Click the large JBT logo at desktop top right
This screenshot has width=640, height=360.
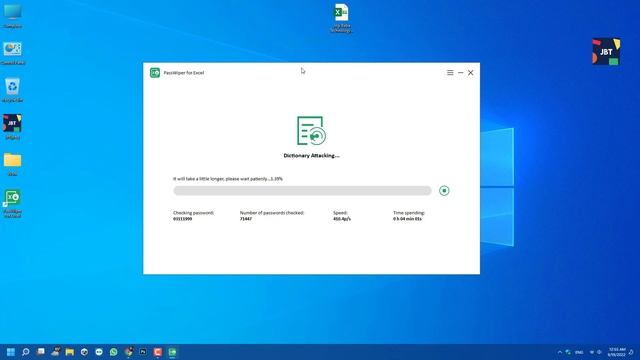click(x=606, y=51)
